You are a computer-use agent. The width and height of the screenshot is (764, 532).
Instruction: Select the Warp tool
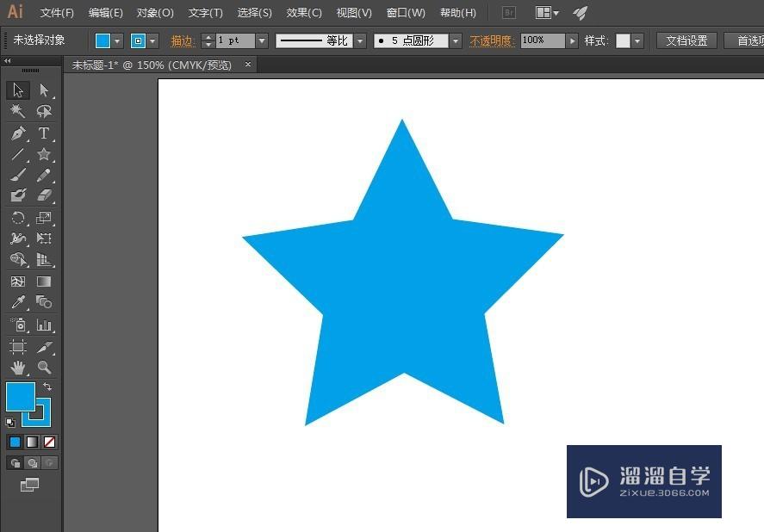18,238
